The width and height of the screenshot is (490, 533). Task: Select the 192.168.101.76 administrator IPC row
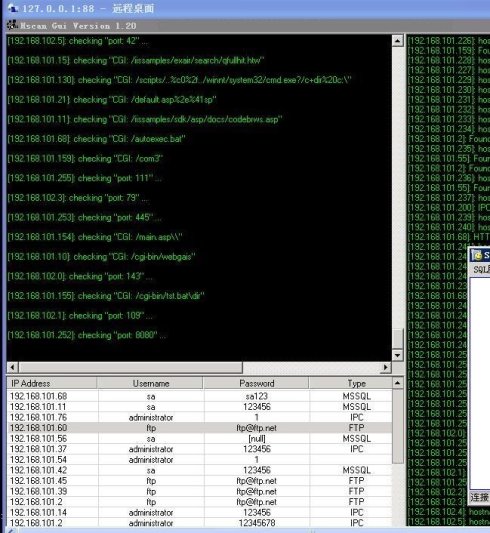click(199, 417)
